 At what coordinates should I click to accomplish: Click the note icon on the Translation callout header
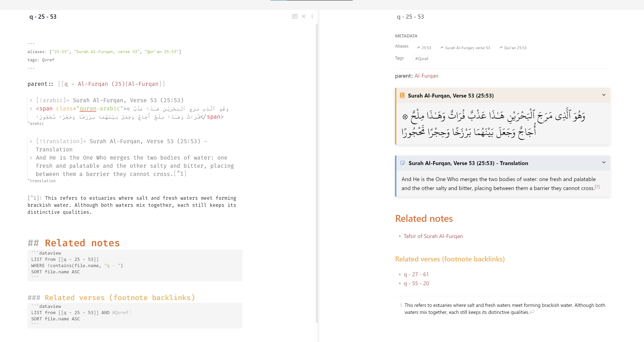[402, 163]
